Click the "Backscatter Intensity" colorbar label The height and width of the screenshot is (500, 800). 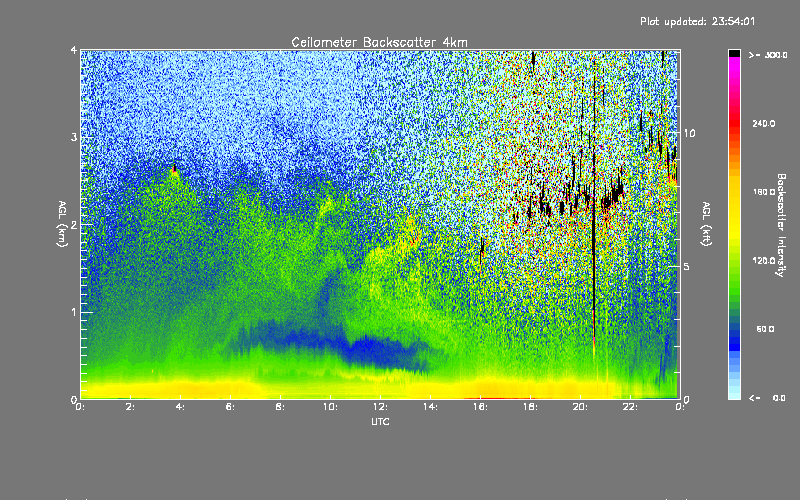(x=780, y=225)
